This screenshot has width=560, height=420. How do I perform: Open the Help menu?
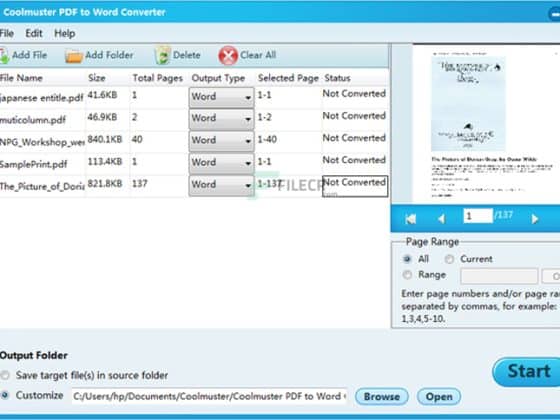click(x=65, y=34)
